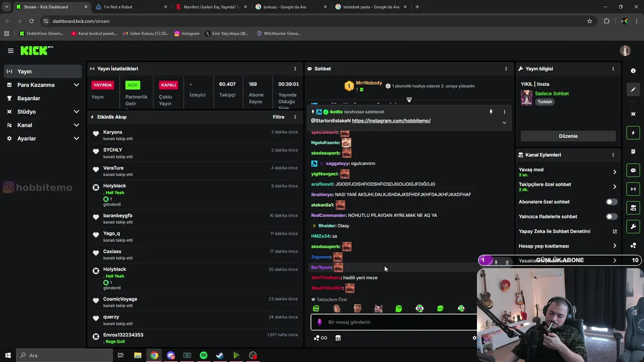Open Yayın bilgisi three-dot menu
The image size is (644, 362).
pyautogui.click(x=613, y=69)
